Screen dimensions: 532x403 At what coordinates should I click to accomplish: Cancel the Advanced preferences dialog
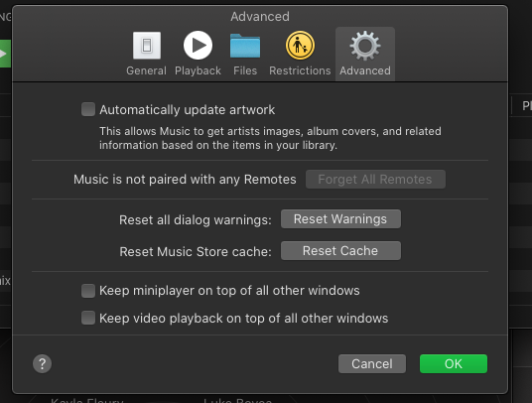pyautogui.click(x=372, y=364)
